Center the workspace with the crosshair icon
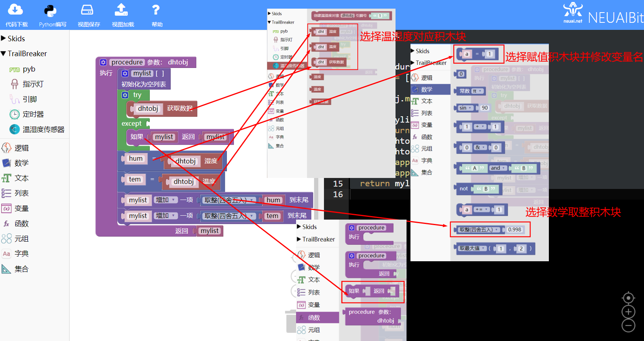 [x=628, y=298]
